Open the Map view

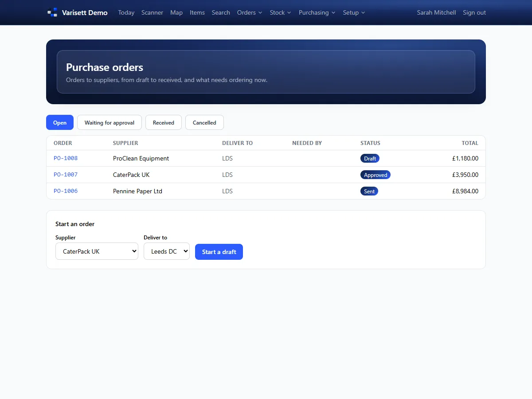(x=176, y=12)
